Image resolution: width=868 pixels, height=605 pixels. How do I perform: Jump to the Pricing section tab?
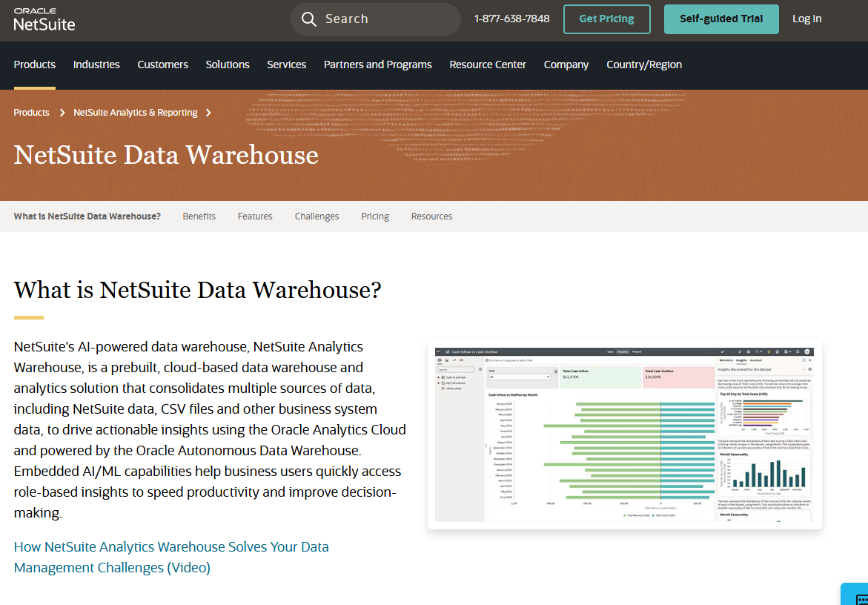tap(375, 216)
